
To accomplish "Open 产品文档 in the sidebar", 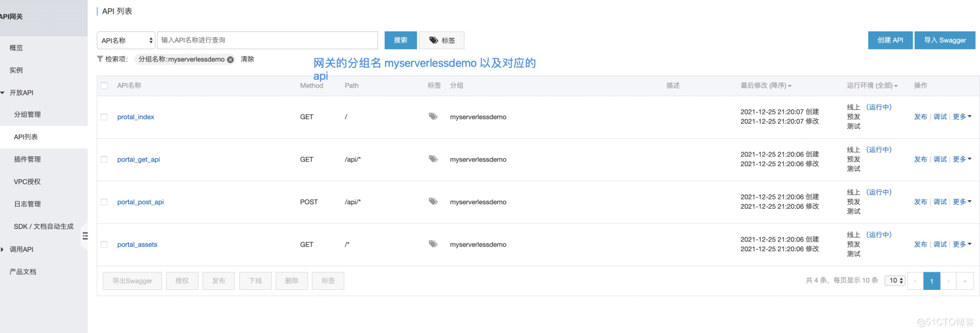I will (x=23, y=272).
